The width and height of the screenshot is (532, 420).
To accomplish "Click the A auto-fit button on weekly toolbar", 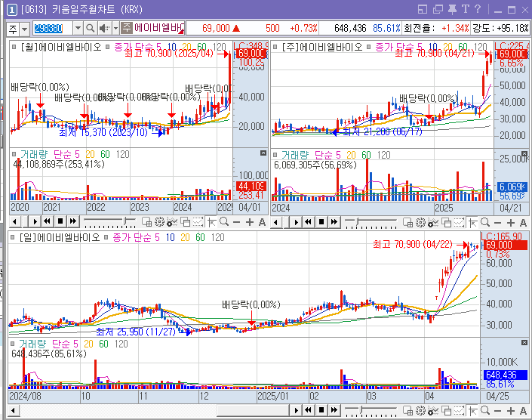I will click(523, 223).
